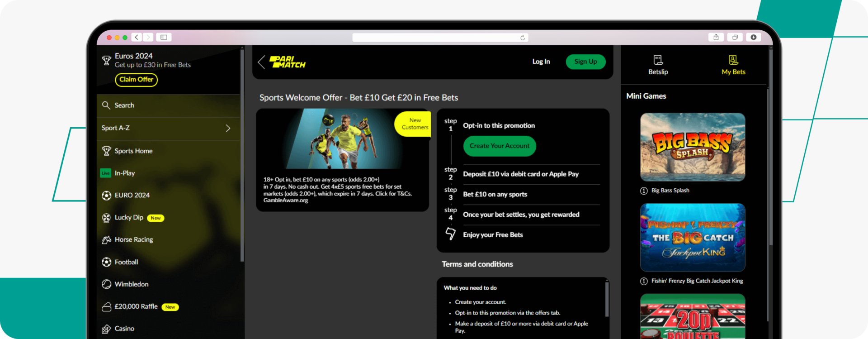The height and width of the screenshot is (339, 868).
Task: Switch to My Bets tab
Action: (x=733, y=65)
